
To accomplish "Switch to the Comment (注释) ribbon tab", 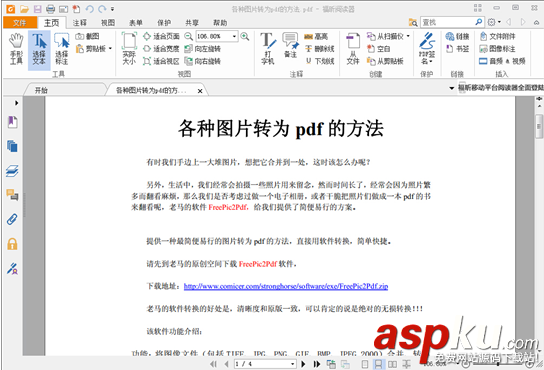I will coord(80,23).
